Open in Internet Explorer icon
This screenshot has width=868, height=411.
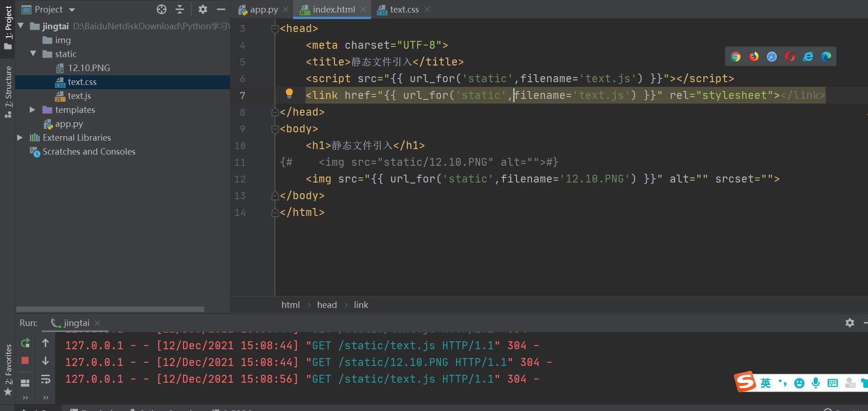[808, 57]
